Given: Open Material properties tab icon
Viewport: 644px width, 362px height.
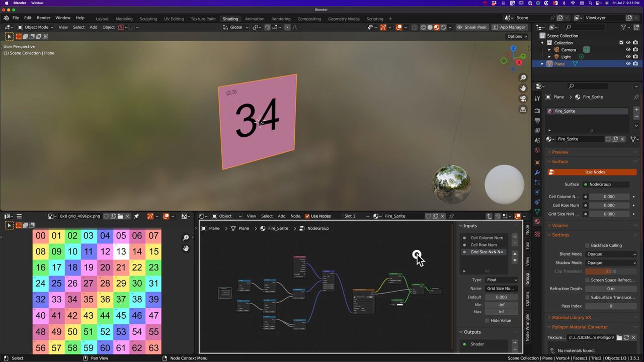Looking at the screenshot, I should 537,222.
